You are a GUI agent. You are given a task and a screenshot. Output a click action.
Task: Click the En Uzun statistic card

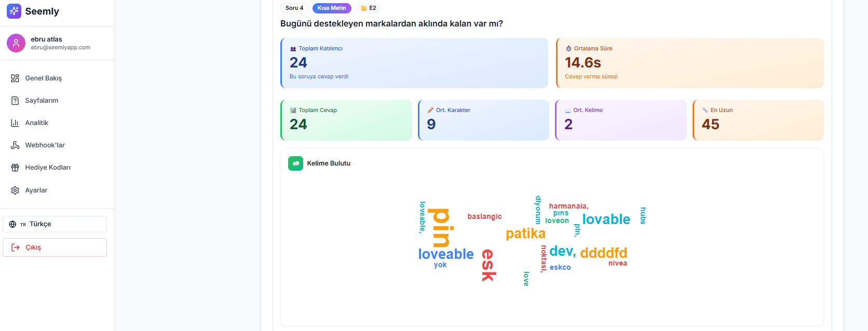[758, 120]
